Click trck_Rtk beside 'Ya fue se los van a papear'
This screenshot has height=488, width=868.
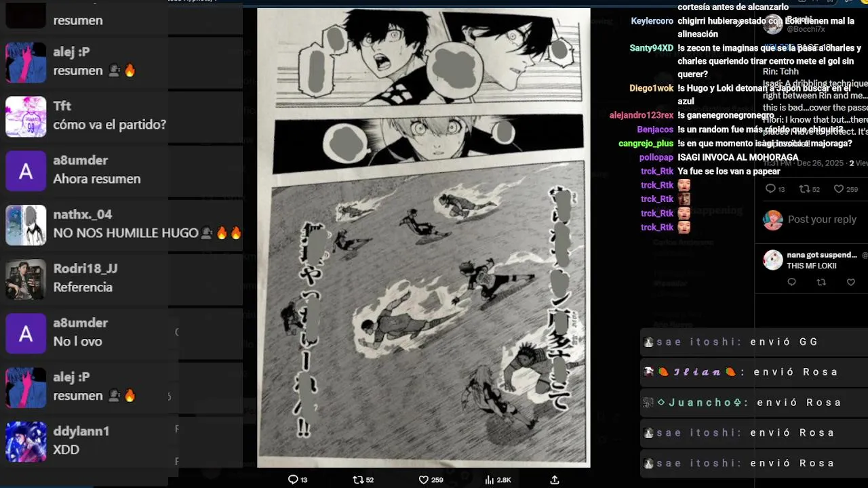pos(657,171)
